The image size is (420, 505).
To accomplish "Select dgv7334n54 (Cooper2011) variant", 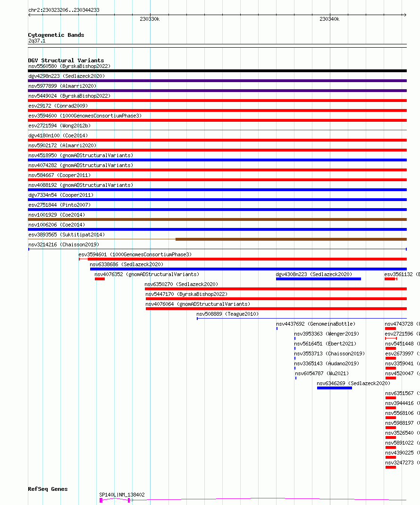I will point(61,195).
